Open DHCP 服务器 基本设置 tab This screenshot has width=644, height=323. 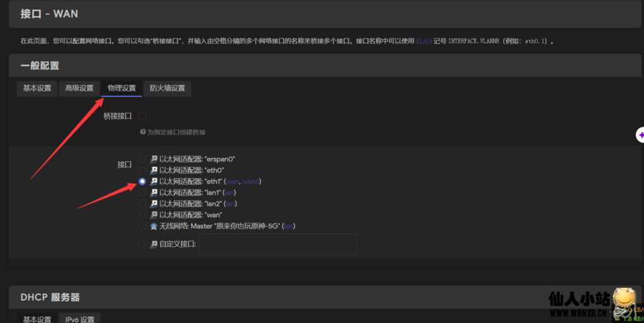tap(37, 319)
